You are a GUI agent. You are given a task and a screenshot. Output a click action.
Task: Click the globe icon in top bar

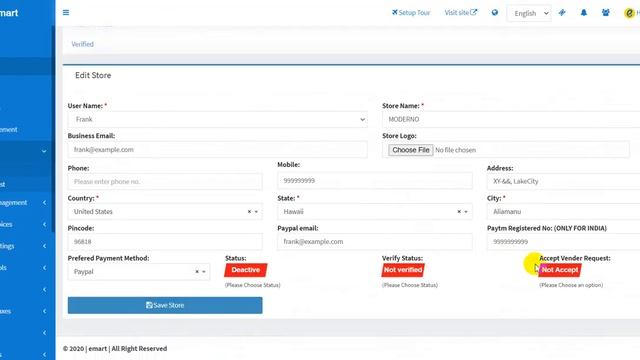(495, 13)
